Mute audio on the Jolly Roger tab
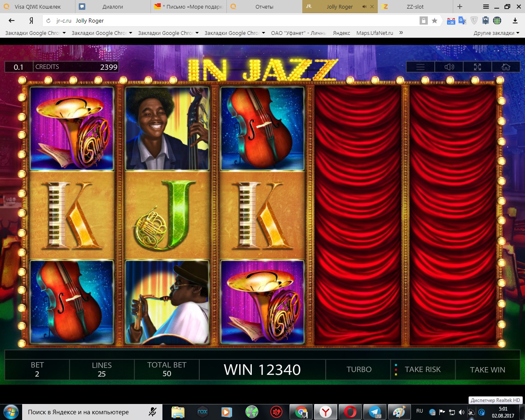This screenshot has width=525, height=420. 364,7
